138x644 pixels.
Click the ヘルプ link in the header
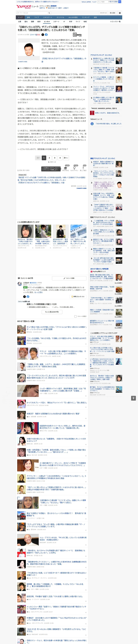94,2
